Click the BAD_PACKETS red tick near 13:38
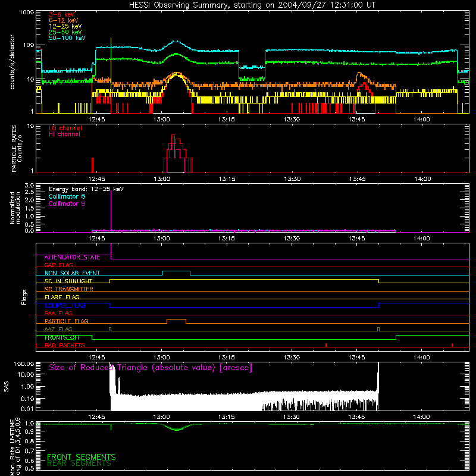 click(326, 345)
